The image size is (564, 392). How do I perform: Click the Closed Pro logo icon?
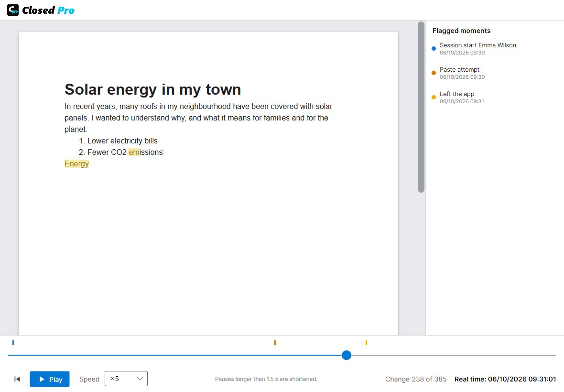pyautogui.click(x=13, y=10)
